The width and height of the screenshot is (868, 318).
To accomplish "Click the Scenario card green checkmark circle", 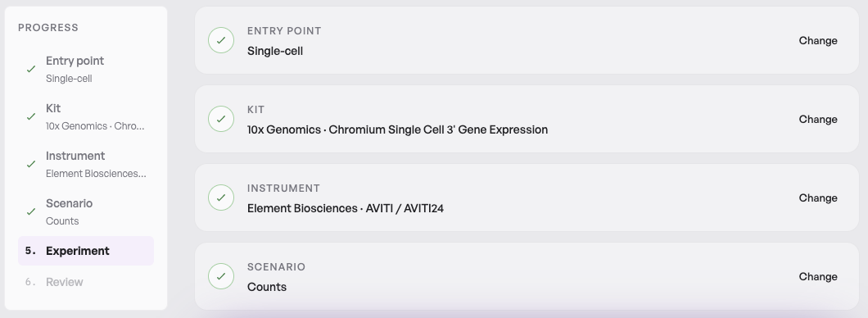I will 221,276.
